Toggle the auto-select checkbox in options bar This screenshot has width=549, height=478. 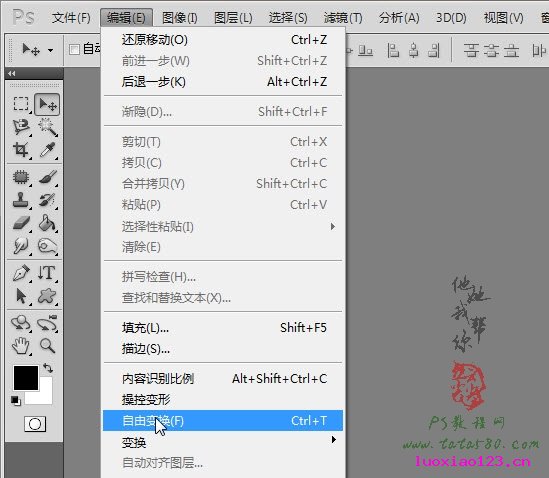[x=74, y=49]
